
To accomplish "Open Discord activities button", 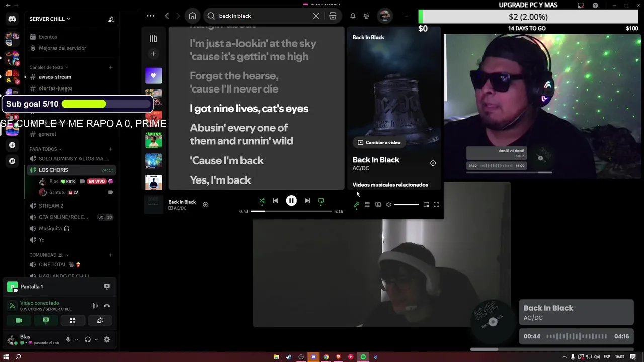I will pos(72,320).
